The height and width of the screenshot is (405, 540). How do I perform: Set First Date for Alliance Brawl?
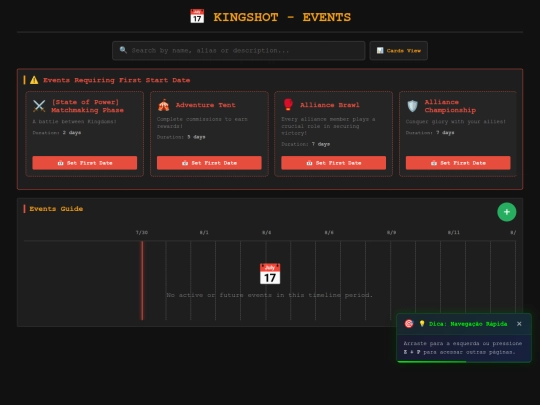pos(334,163)
